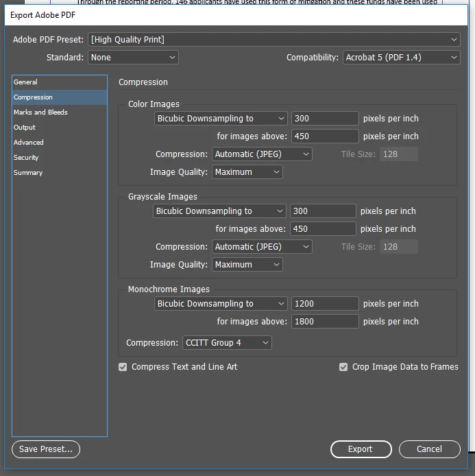Open Color Images Image Quality dropdown

coord(247,172)
